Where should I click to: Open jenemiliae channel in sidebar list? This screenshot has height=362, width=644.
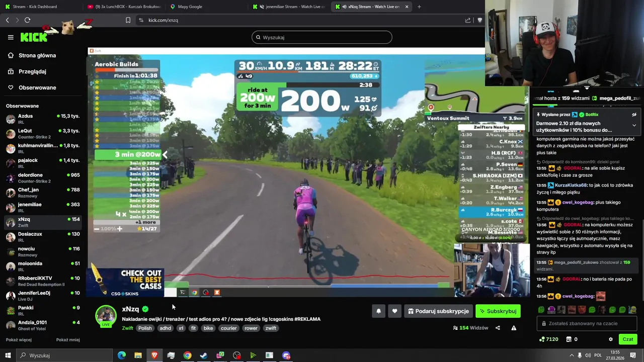coord(43,208)
